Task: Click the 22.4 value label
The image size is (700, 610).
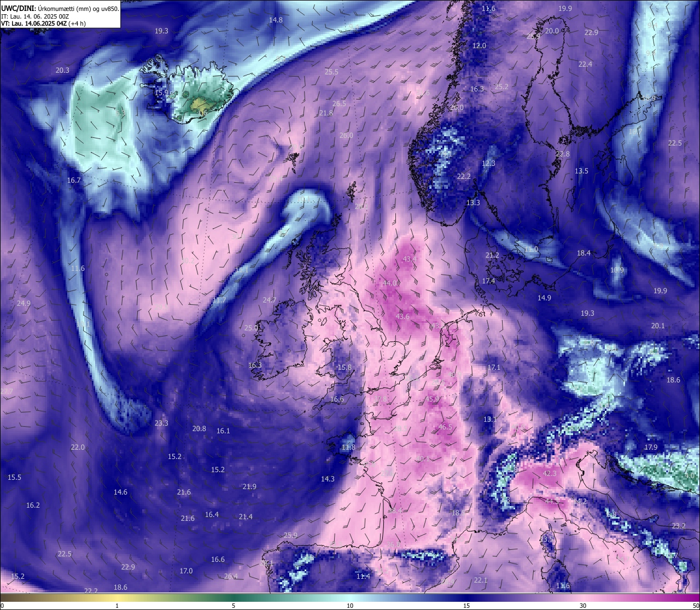Action: pyautogui.click(x=585, y=64)
